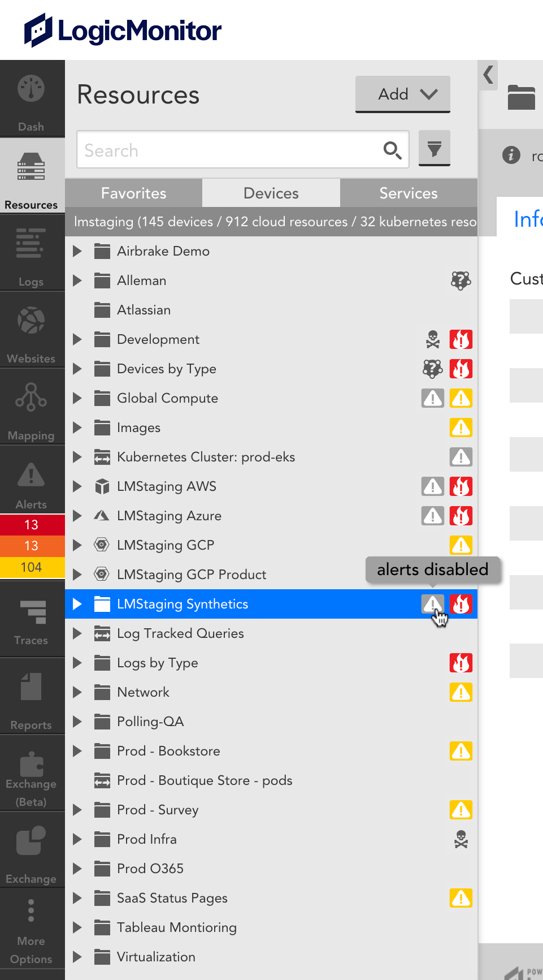Viewport: 543px width, 980px height.
Task: Switch to the Services tab
Action: pos(408,193)
